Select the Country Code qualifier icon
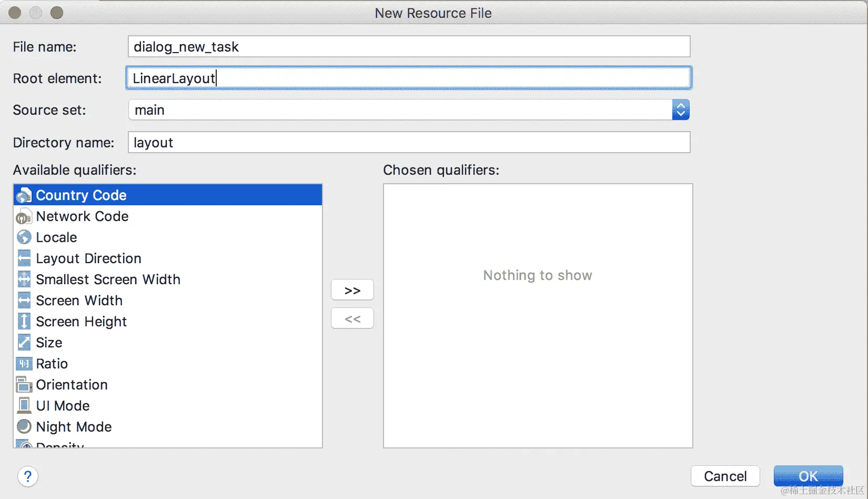This screenshot has height=499, width=868. (24, 195)
